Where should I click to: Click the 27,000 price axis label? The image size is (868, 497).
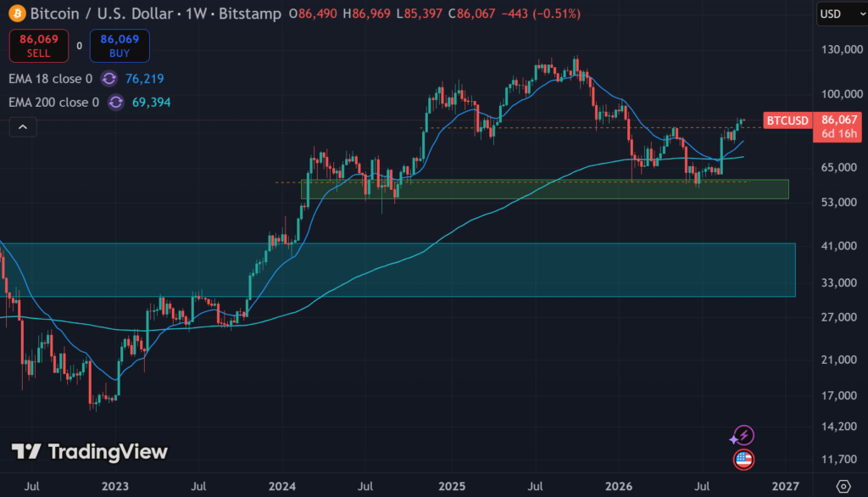pyautogui.click(x=839, y=317)
